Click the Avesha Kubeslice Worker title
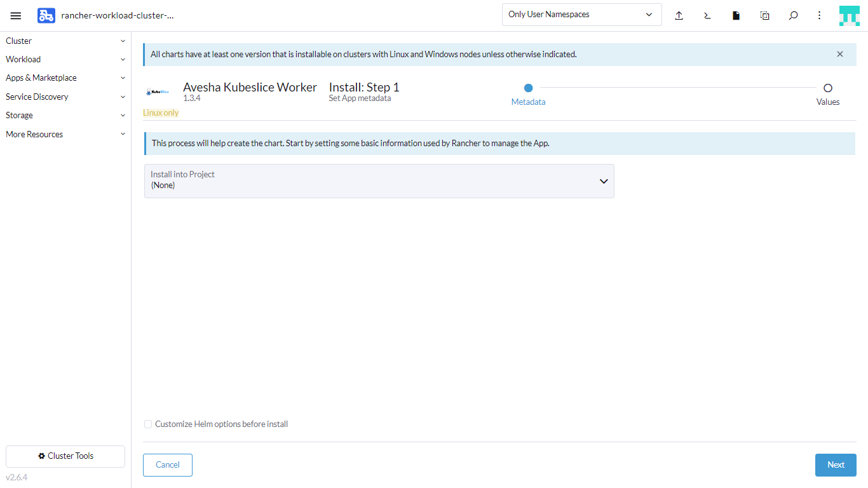Screen dimensions: 868x488 pos(250,87)
